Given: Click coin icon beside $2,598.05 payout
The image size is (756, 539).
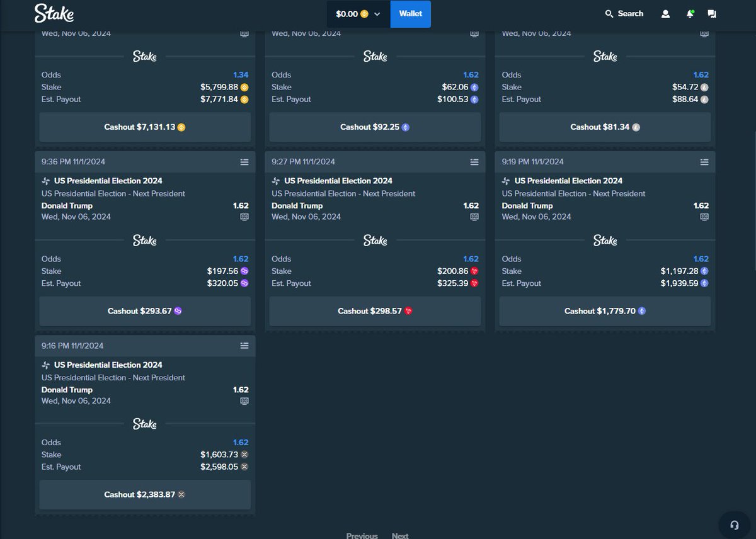Looking at the screenshot, I should (244, 467).
